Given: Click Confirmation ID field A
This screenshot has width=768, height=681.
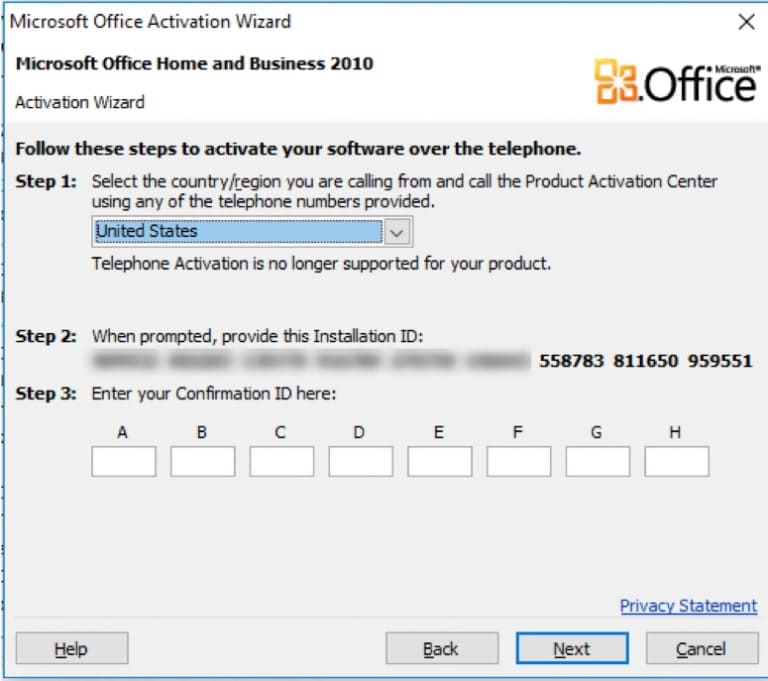Looking at the screenshot, I should [x=124, y=461].
